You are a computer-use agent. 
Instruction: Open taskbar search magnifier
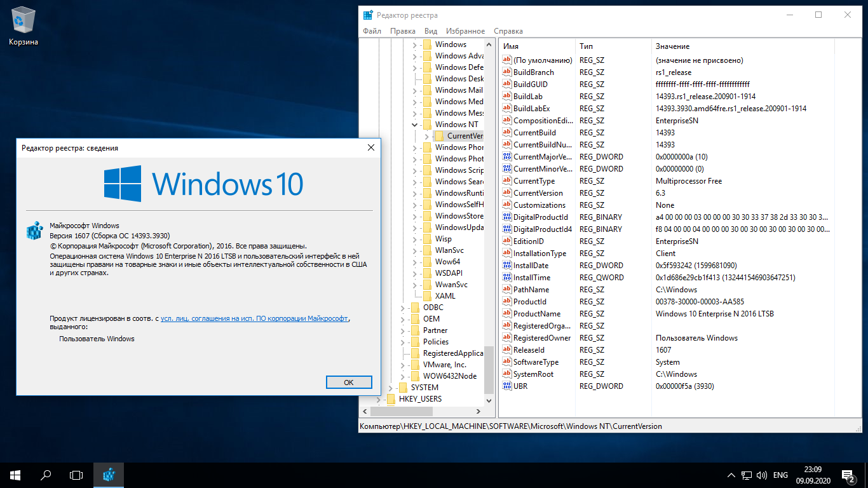pyautogui.click(x=46, y=475)
